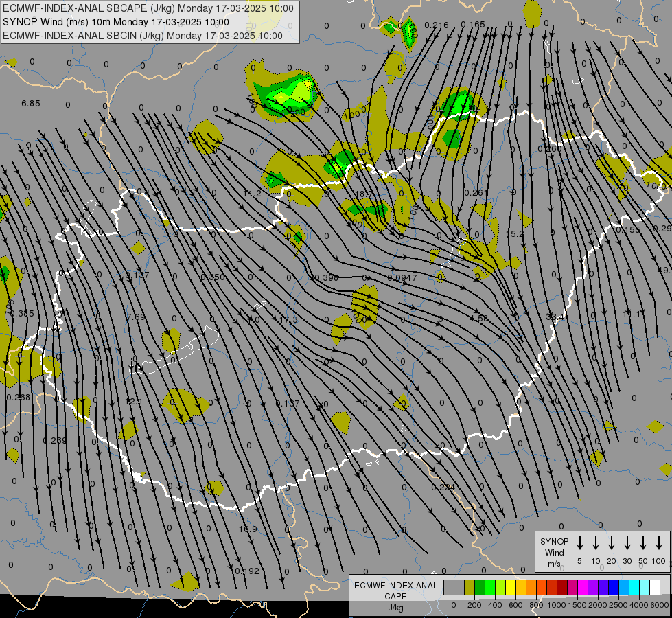
Task: Click the 6000 tick label on colorbar
Action: [660, 605]
